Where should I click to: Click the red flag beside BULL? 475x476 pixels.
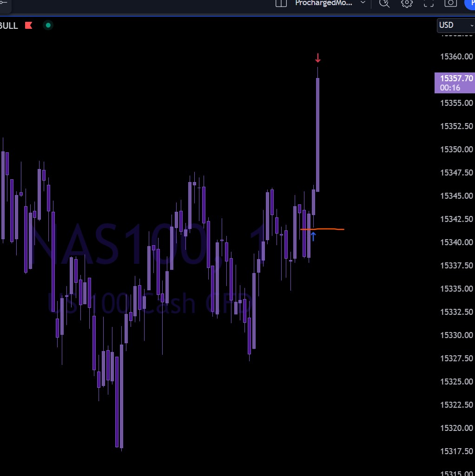click(x=28, y=25)
